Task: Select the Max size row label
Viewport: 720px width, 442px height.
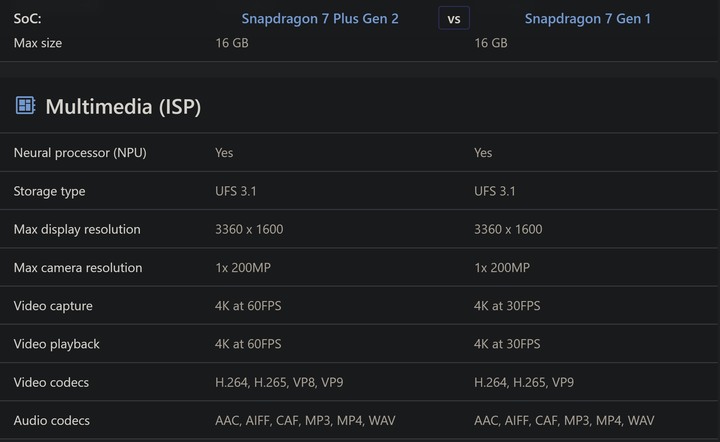Action: (x=38, y=43)
